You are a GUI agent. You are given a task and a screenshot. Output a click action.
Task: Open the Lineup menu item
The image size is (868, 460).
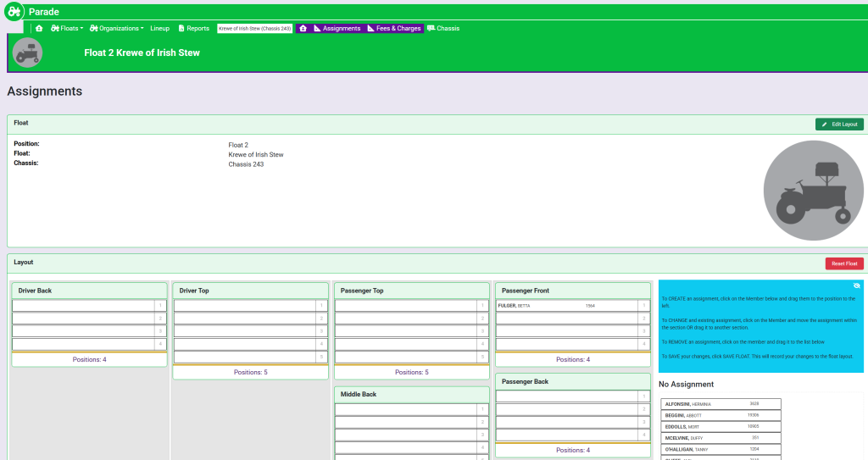tap(160, 28)
